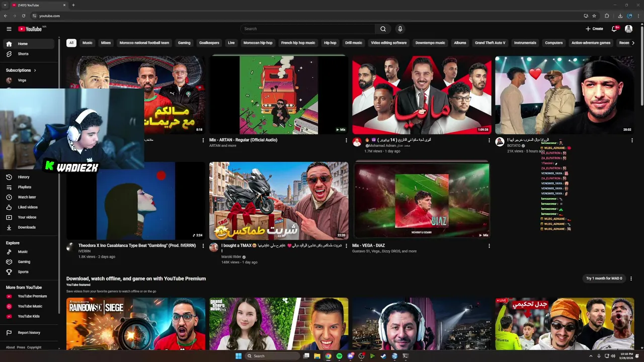Show hidden system tray icons
The width and height of the screenshot is (644, 362).
tap(591, 356)
